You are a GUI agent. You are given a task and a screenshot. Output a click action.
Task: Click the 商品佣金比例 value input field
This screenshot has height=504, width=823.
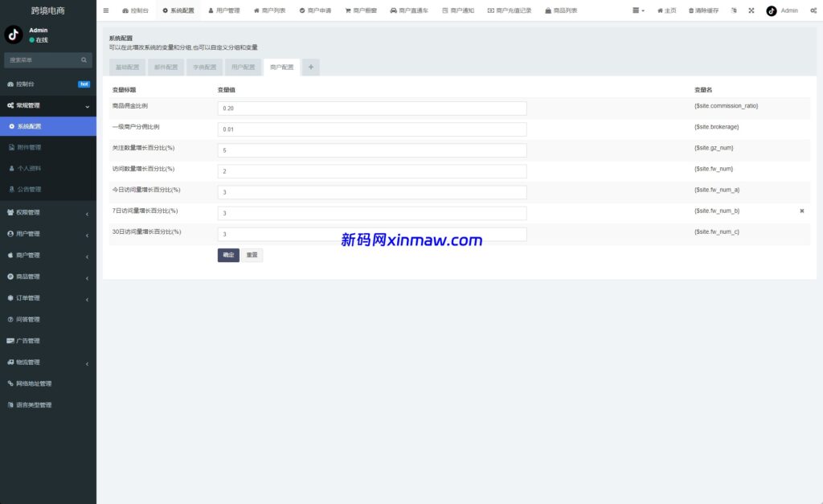tap(371, 108)
